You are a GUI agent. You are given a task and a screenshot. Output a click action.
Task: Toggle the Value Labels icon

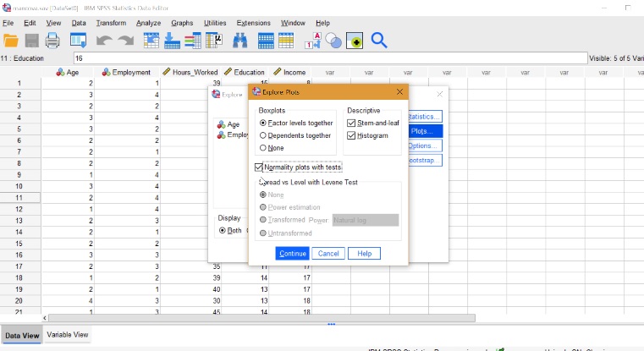click(312, 41)
